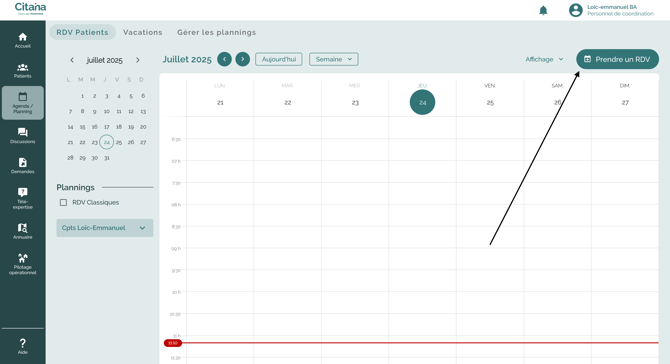Open Télé-expertise sidebar icon

(x=23, y=192)
